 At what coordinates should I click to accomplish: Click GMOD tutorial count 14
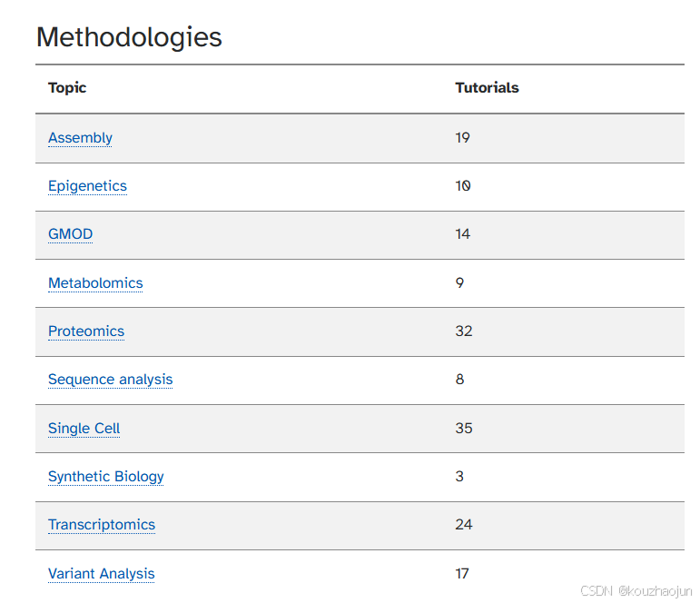(x=462, y=234)
